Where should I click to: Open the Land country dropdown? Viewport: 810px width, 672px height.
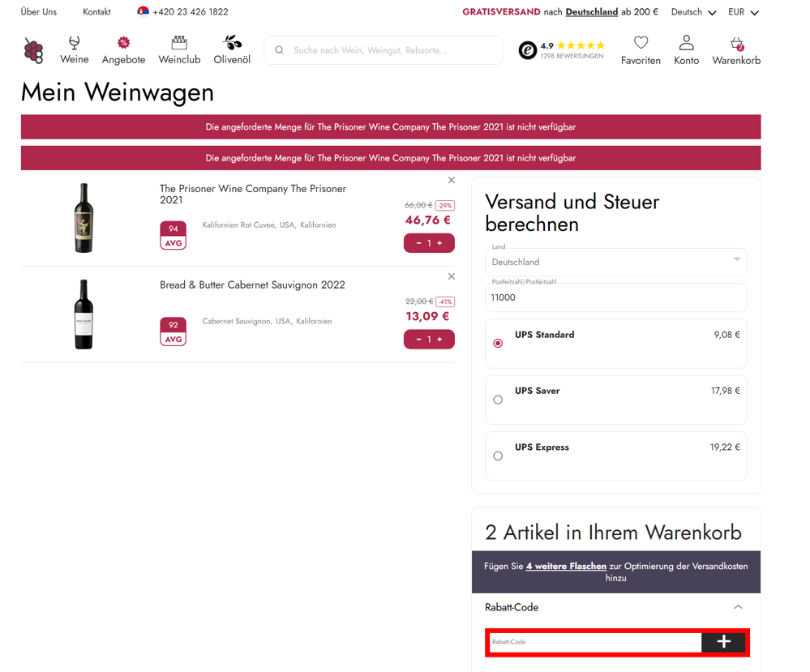[x=615, y=262]
